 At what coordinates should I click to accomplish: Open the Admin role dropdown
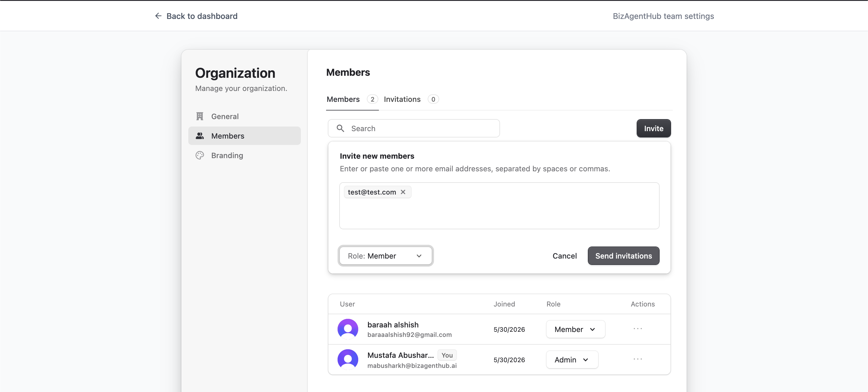pos(572,359)
